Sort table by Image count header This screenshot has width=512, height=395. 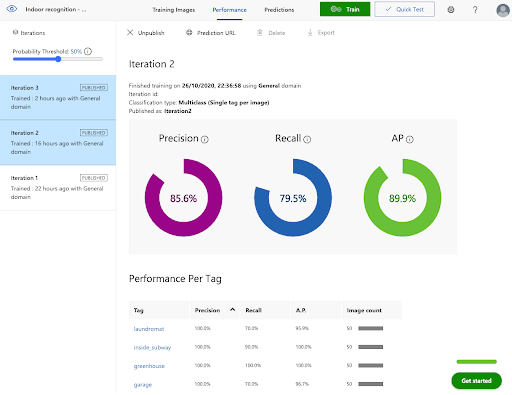364,310
